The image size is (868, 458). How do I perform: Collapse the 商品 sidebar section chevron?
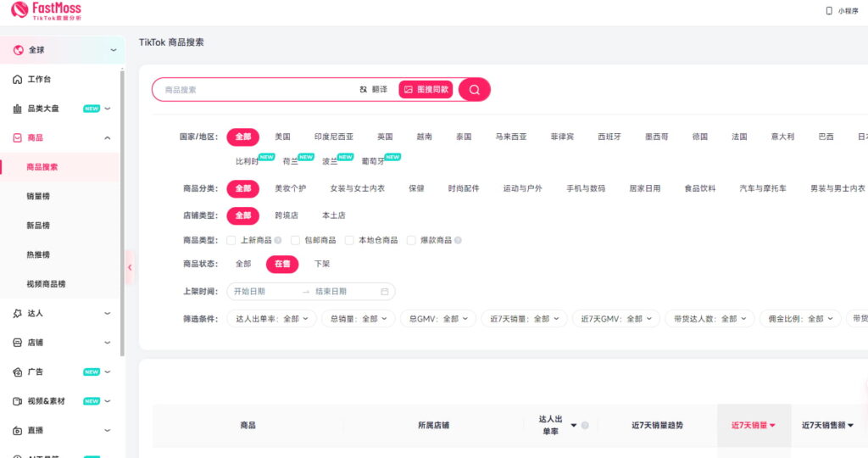click(108, 138)
